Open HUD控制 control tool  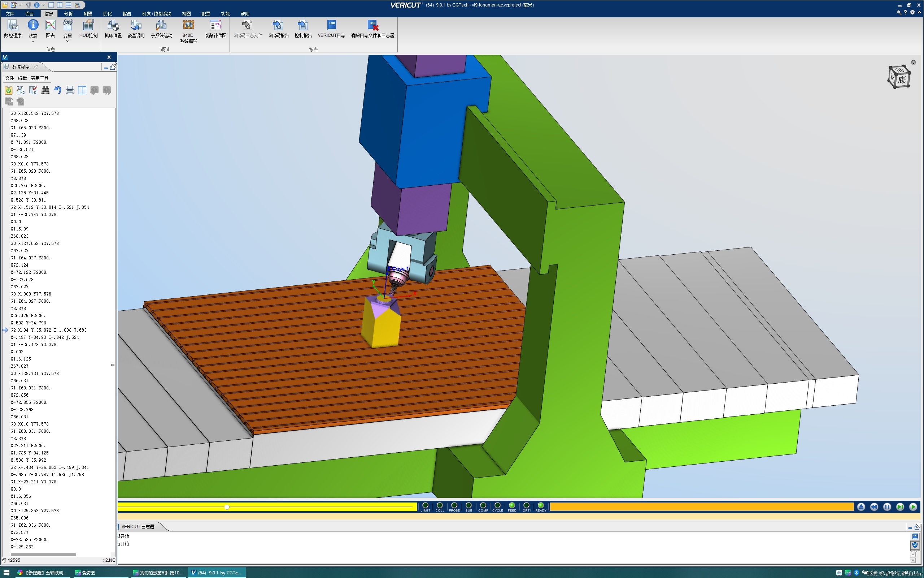[88, 29]
